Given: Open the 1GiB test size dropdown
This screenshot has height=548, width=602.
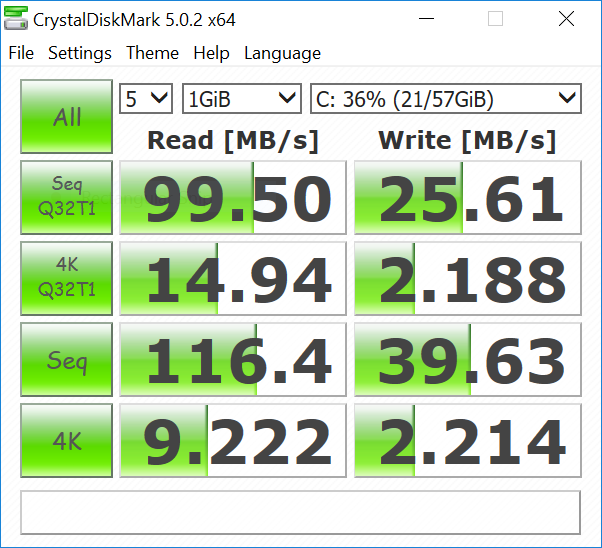Looking at the screenshot, I should (242, 98).
